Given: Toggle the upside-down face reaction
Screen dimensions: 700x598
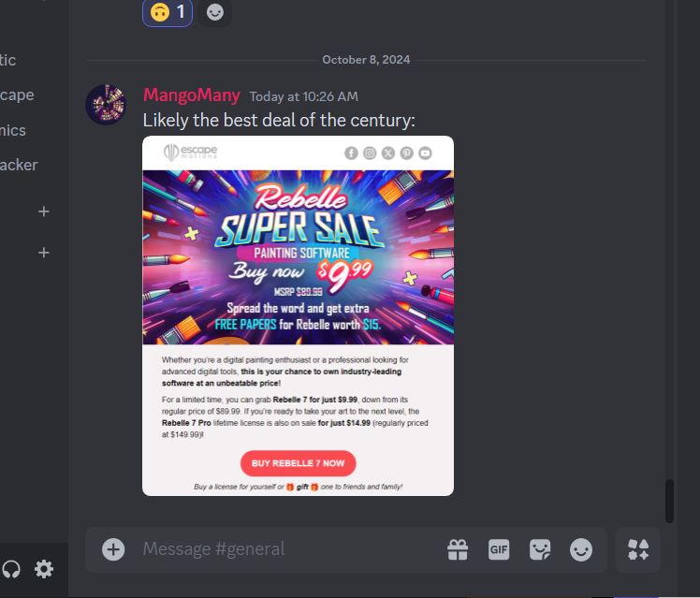Looking at the screenshot, I should tap(168, 12).
